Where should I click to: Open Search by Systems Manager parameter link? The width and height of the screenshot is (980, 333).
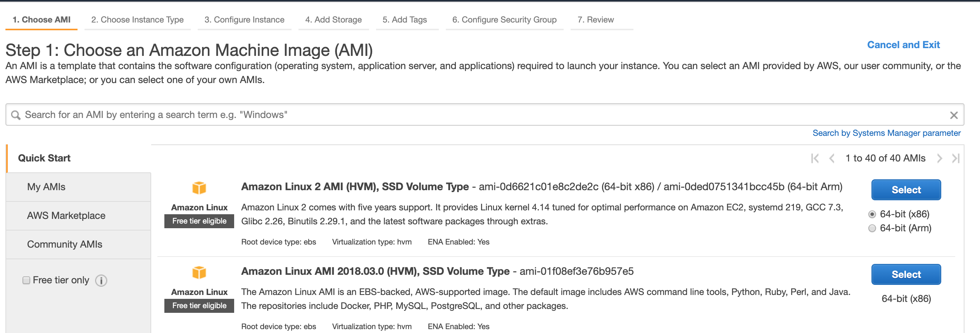coord(887,133)
